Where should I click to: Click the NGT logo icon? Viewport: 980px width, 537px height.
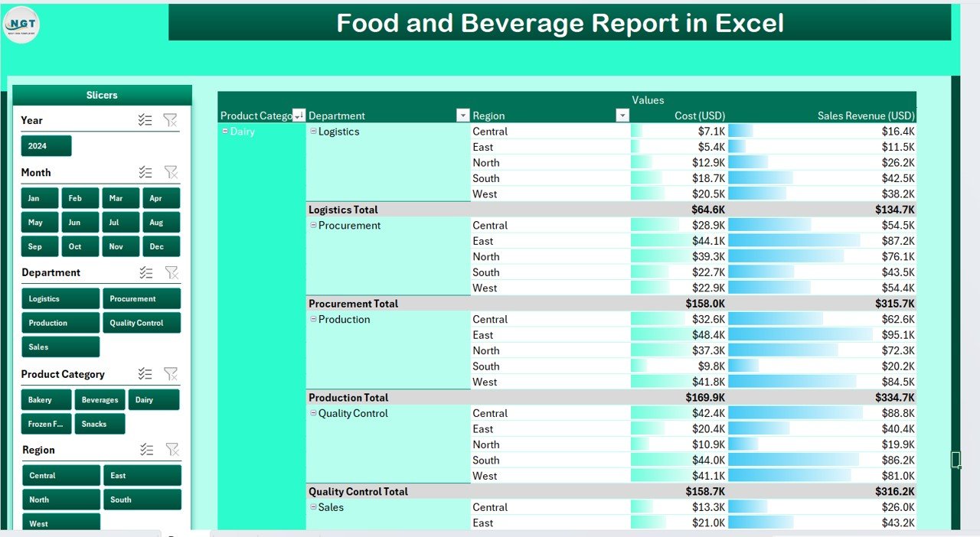click(x=21, y=24)
